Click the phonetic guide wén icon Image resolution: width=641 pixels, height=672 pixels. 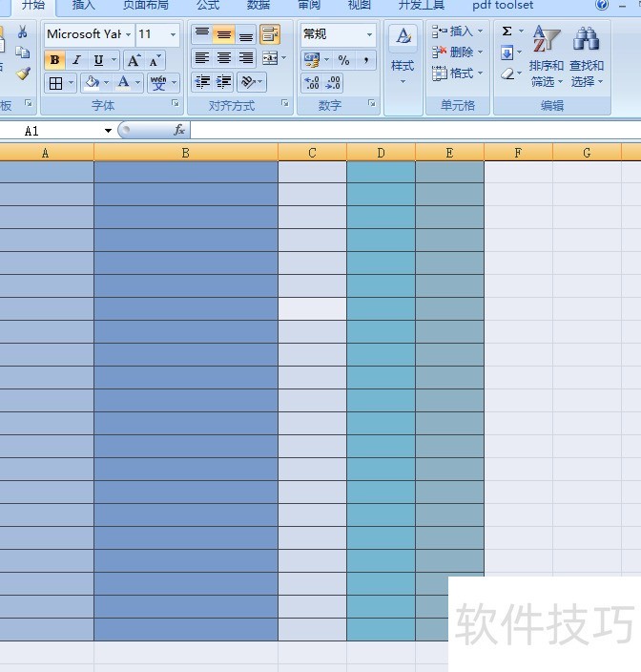click(x=158, y=83)
